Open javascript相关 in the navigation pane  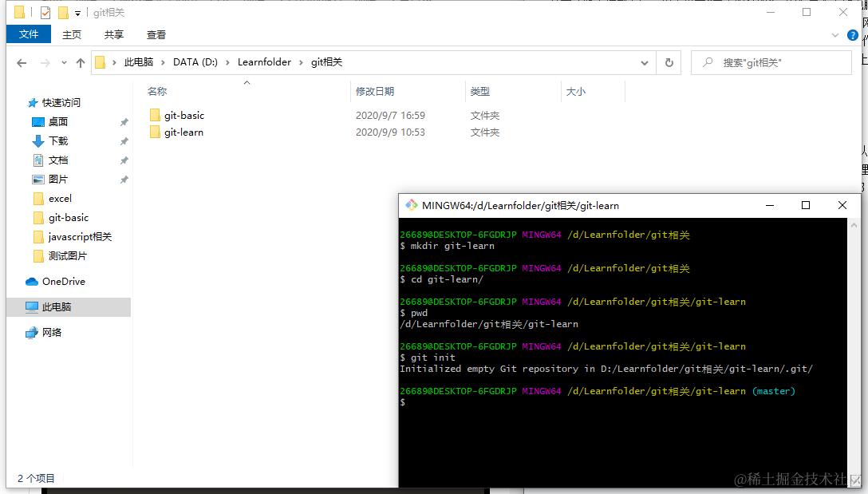[81, 236]
